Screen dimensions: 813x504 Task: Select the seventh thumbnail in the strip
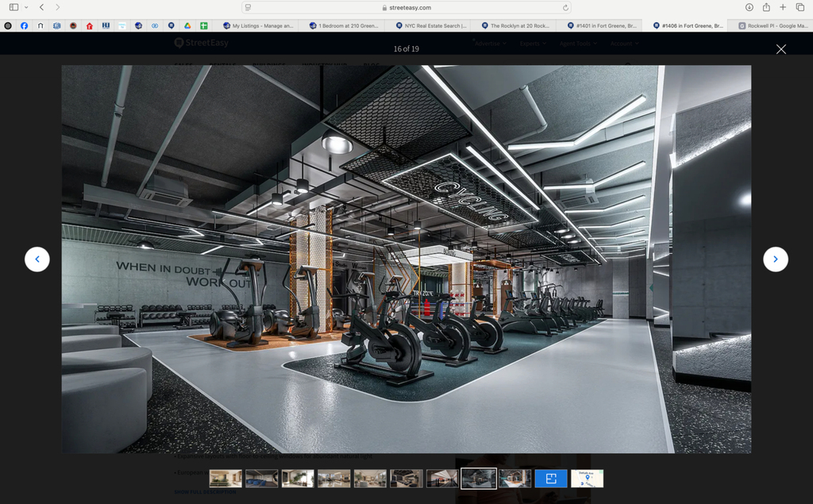point(442,478)
